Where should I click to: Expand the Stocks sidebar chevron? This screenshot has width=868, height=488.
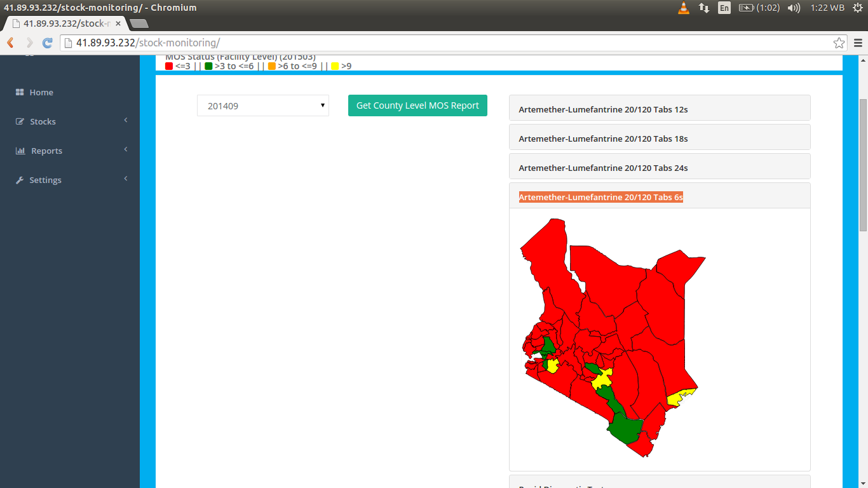[x=126, y=120]
